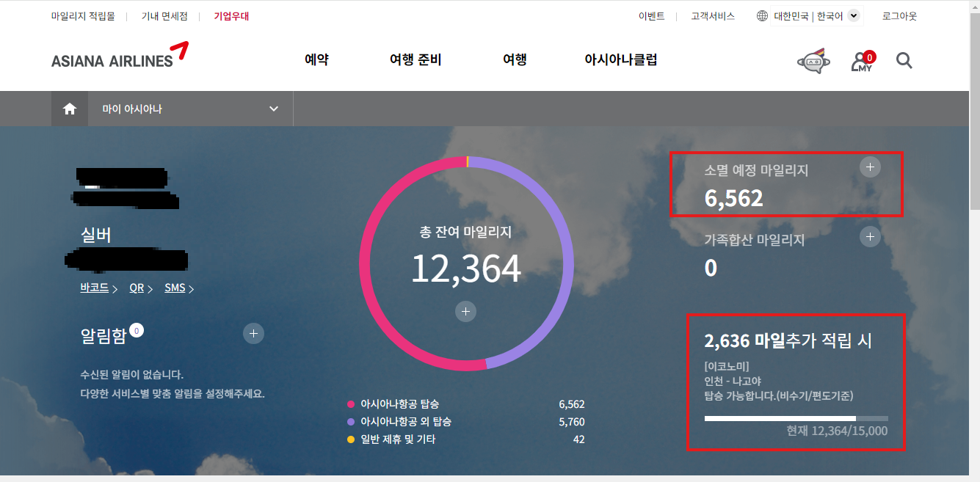This screenshot has height=482, width=980.
Task: Click the globe language icon
Action: click(x=762, y=16)
